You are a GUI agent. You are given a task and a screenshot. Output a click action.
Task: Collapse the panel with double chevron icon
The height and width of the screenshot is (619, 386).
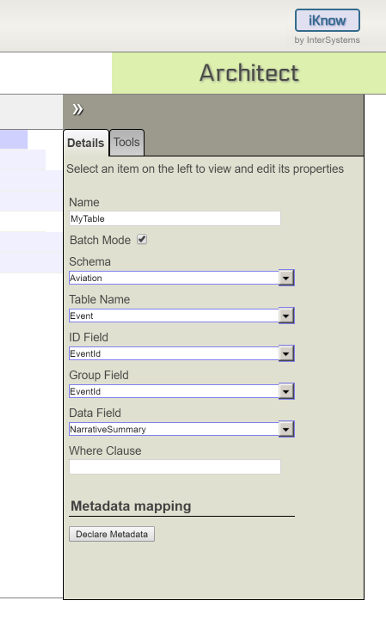78,109
